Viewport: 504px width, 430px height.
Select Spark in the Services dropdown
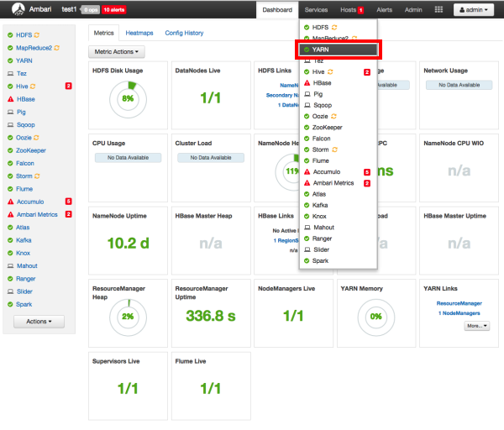click(x=339, y=260)
